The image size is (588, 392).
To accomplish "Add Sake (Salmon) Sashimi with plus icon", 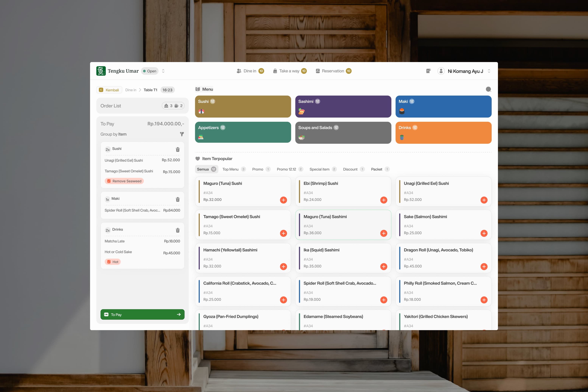I will (484, 233).
